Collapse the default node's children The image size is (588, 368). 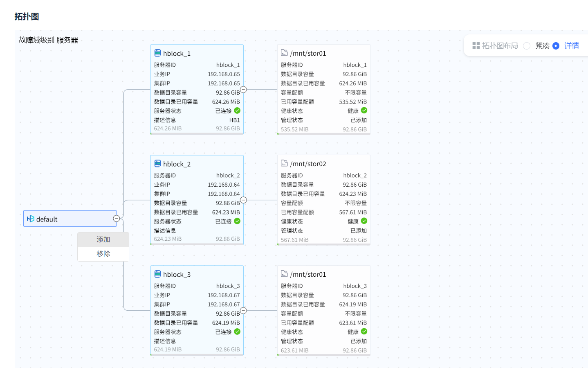(x=117, y=219)
